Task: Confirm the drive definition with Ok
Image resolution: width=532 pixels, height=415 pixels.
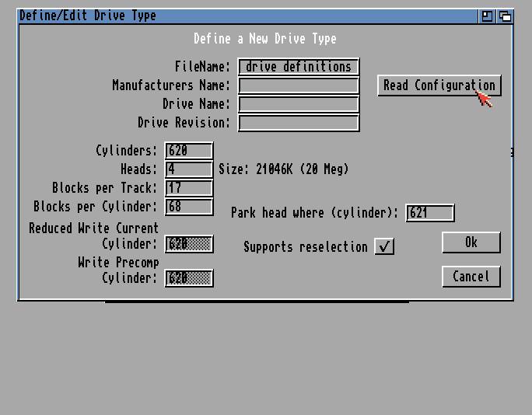Action: tap(471, 242)
